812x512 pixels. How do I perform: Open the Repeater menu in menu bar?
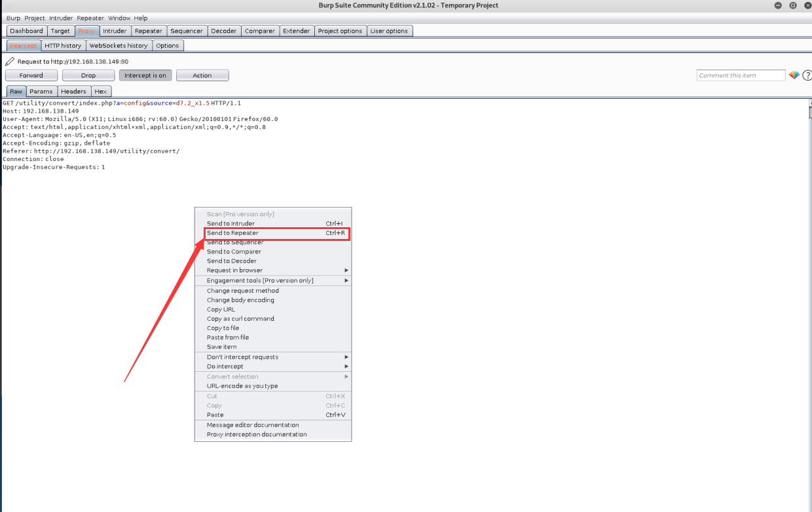[90, 18]
